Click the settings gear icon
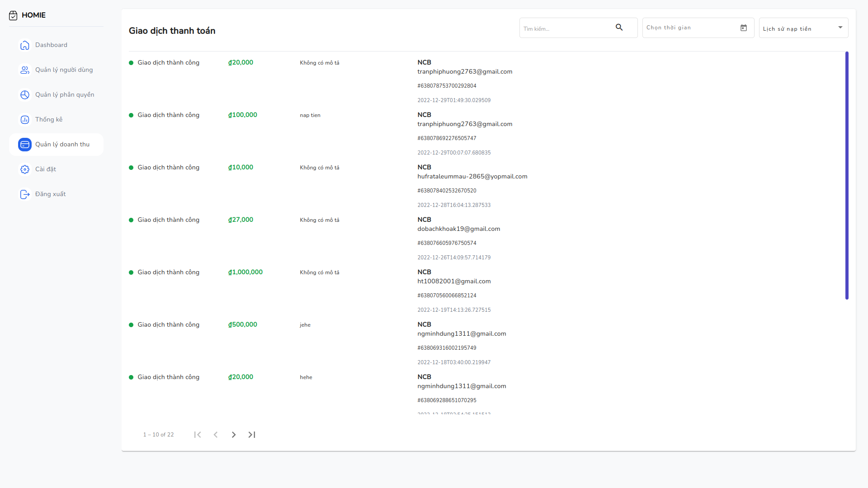 [x=25, y=169]
